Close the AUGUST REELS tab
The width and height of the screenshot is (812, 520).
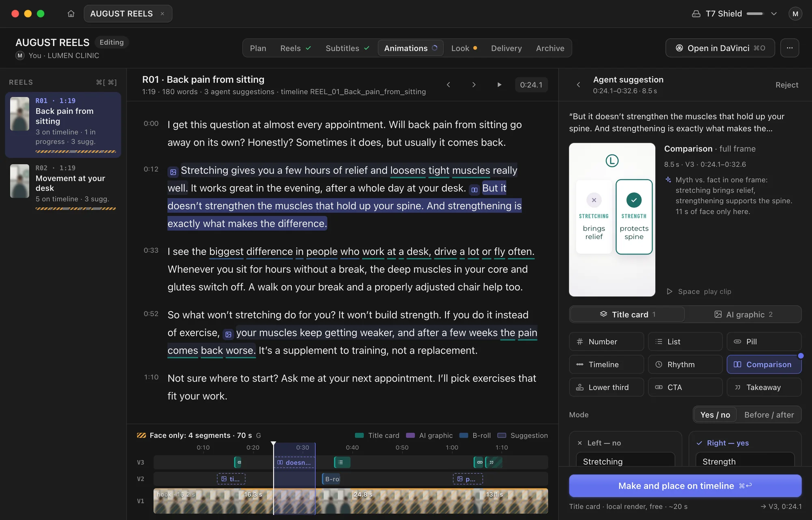(162, 14)
